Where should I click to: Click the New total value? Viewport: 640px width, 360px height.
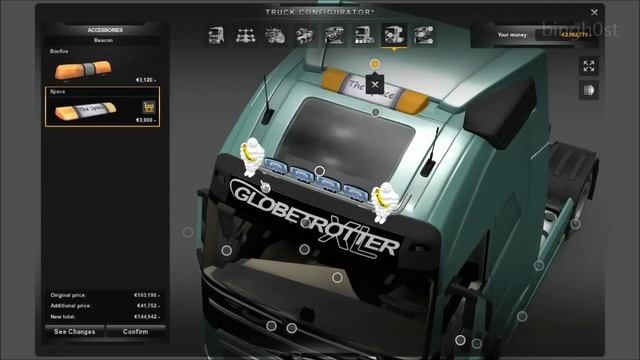pyautogui.click(x=147, y=317)
